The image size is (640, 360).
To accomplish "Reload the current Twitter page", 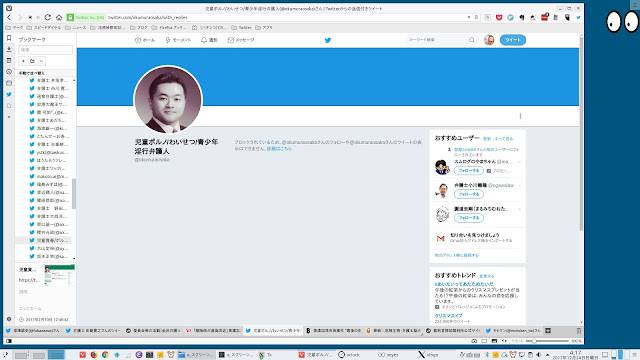I will (x=48, y=18).
